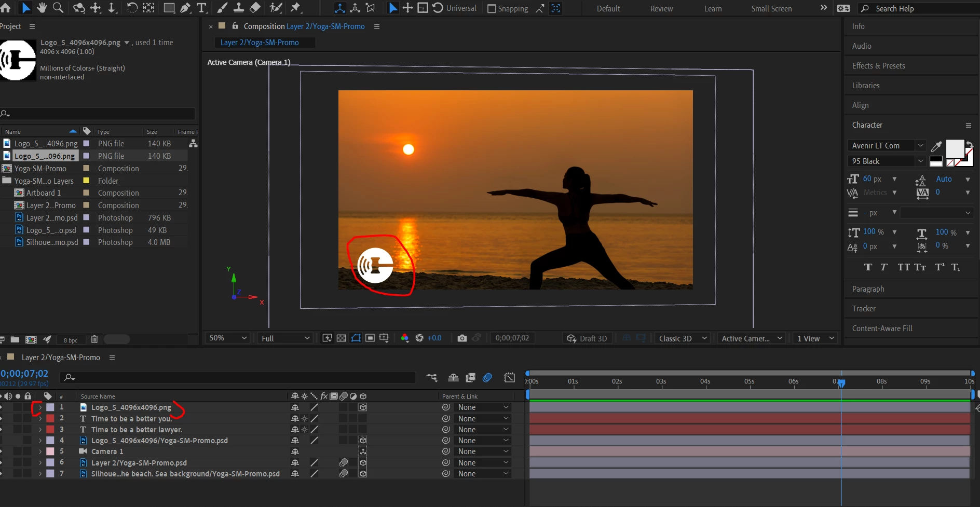Expand layer 1 Logo_5_4096x4096.png properties
The width and height of the screenshot is (980, 507).
click(40, 407)
